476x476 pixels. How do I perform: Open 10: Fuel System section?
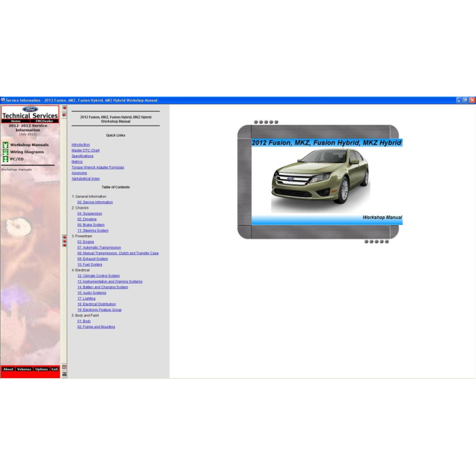(90, 265)
